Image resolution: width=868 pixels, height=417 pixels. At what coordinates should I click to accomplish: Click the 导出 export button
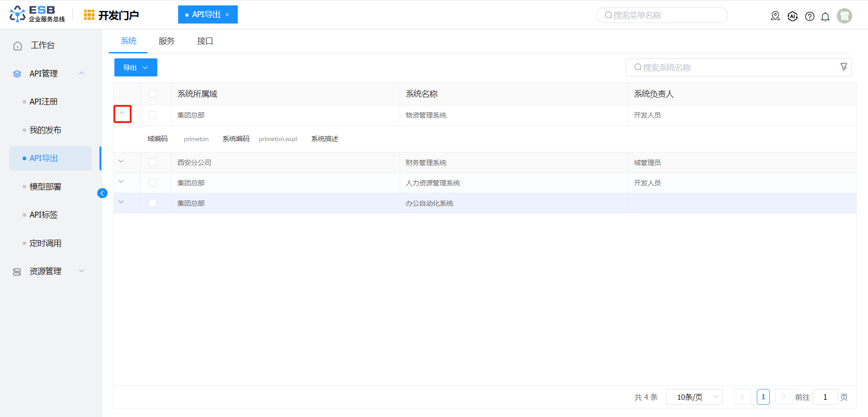(135, 67)
